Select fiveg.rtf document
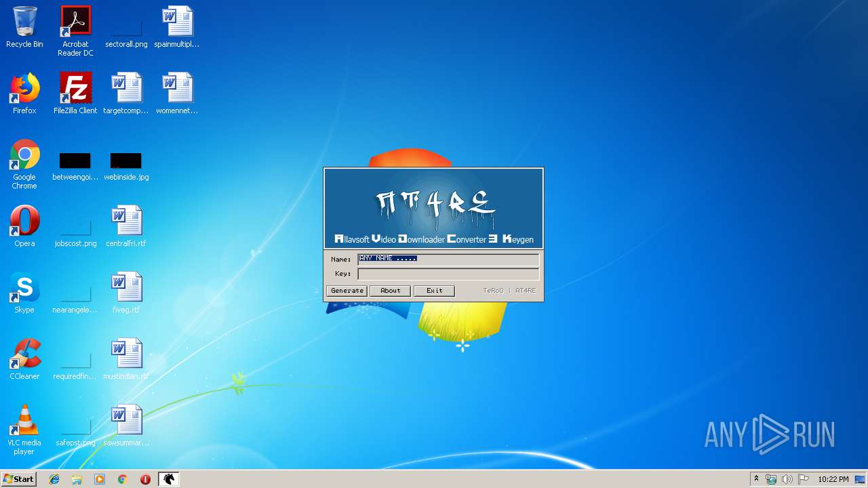 click(126, 293)
